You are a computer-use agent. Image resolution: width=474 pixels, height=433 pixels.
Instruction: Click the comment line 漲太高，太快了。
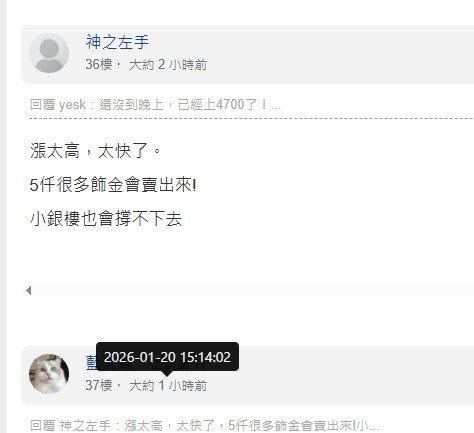95,150
